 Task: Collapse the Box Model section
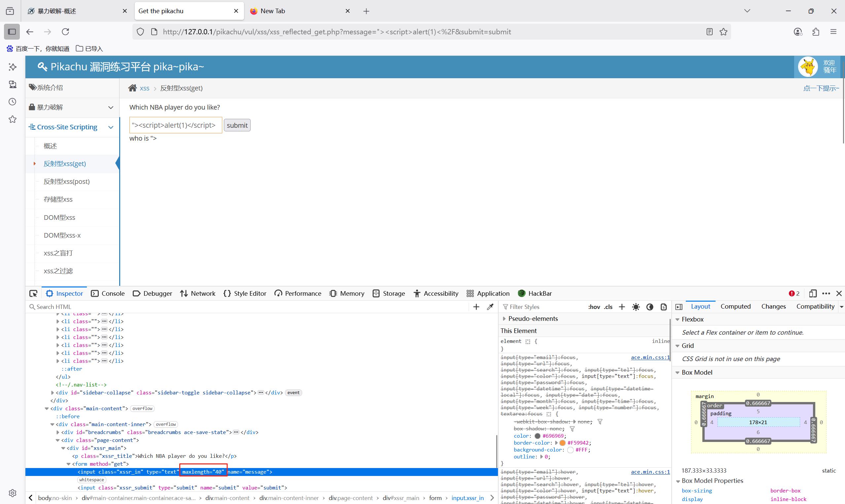click(678, 373)
